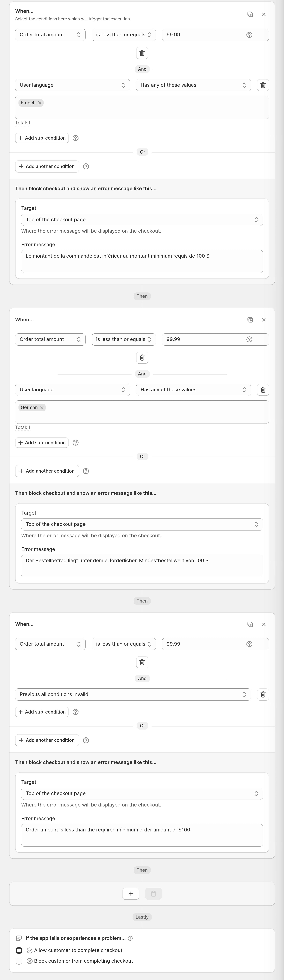Delete User language condition with German value

[x=263, y=390]
